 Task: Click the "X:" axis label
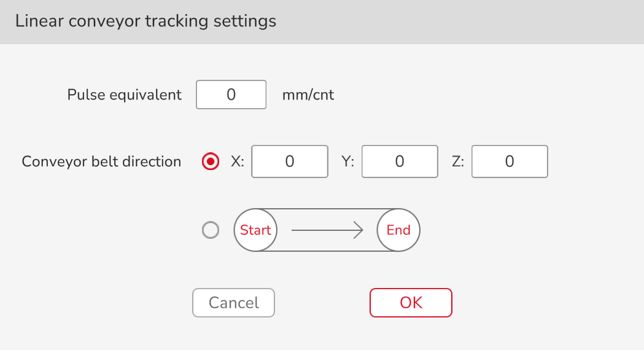[238, 161]
